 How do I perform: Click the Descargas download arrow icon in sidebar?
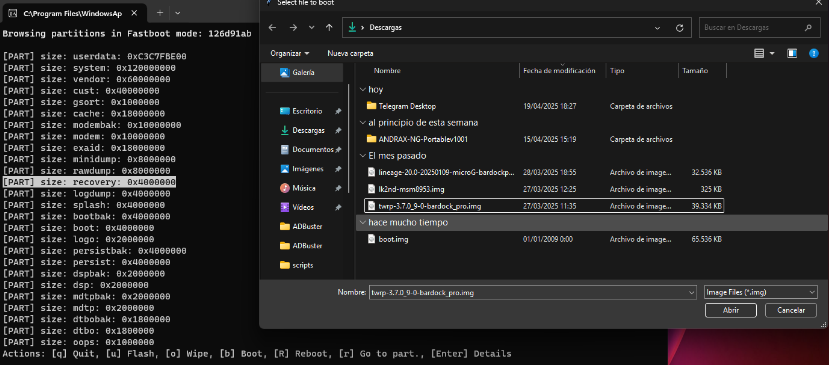click(x=284, y=130)
